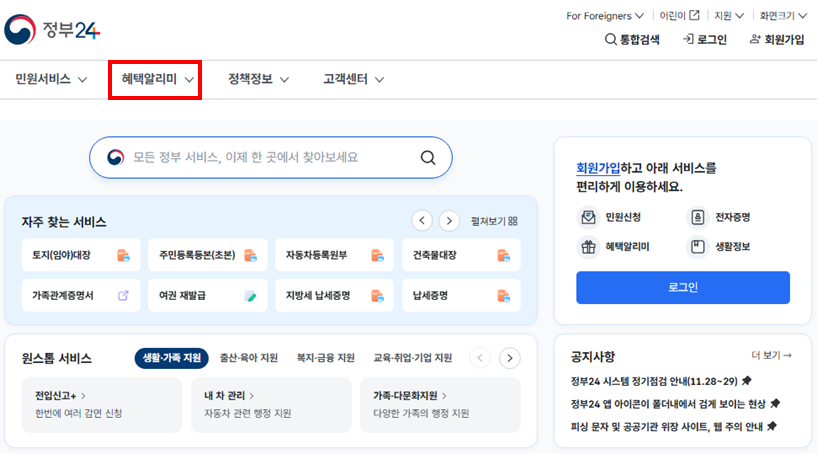The height and width of the screenshot is (454, 817).
Task: Expand the 민원서비스 menu
Action: [x=51, y=79]
